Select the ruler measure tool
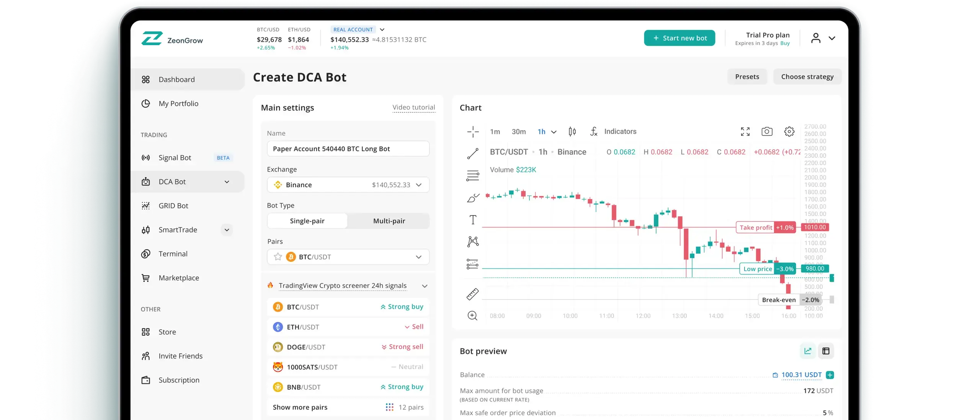 [473, 294]
